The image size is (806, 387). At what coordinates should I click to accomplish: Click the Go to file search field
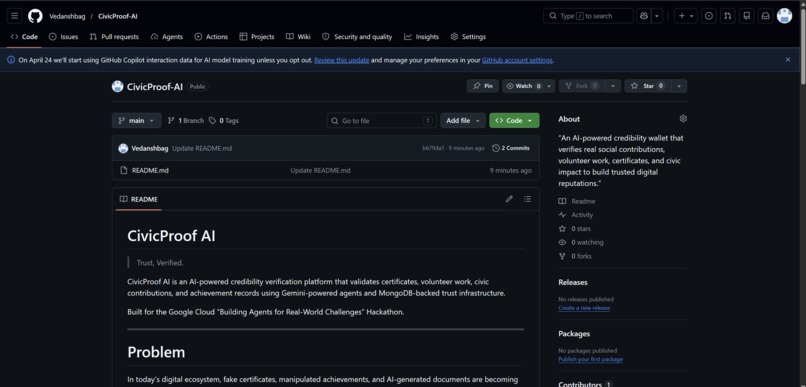coord(382,121)
